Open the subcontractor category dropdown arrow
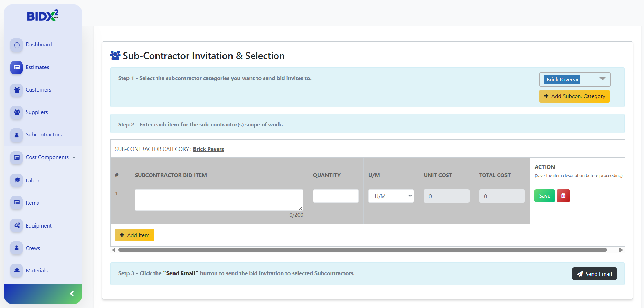This screenshot has width=644, height=308. (603, 79)
